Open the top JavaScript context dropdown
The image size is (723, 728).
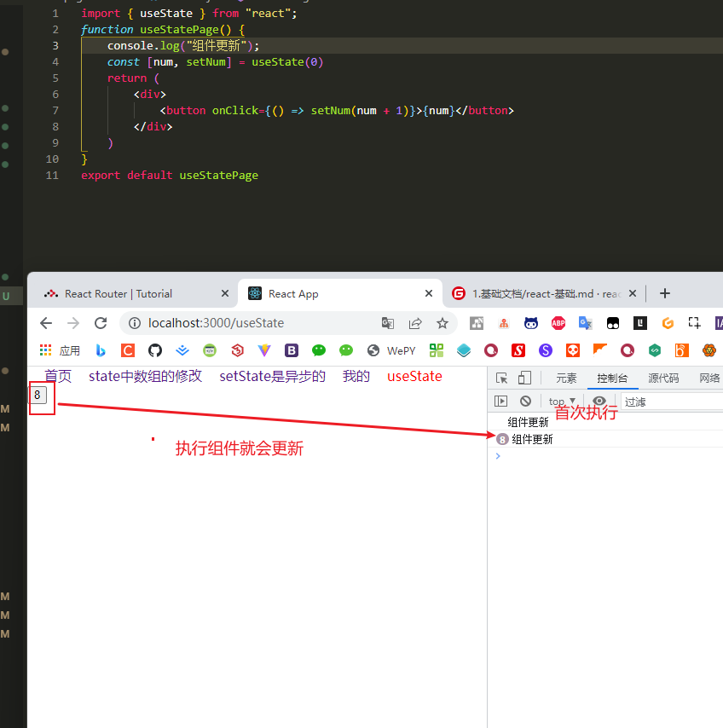coord(563,402)
